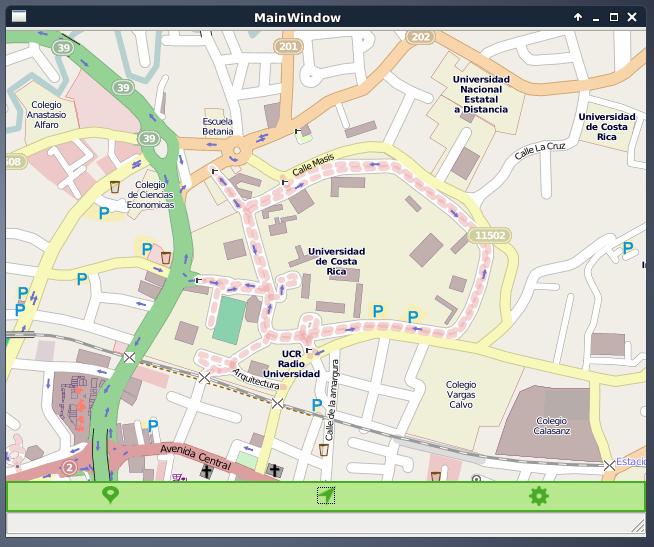This screenshot has height=547, width=654.
Task: Select the 11502 road shield
Action: click(490, 235)
